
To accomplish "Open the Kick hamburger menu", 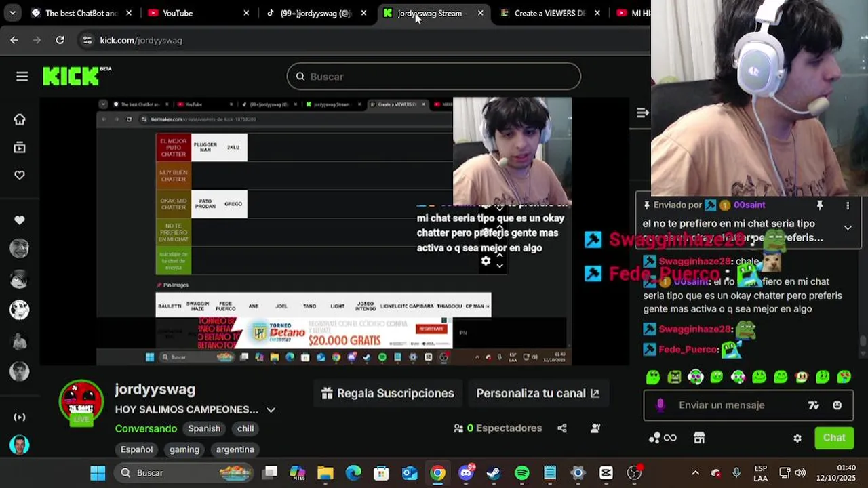I will pos(22,77).
